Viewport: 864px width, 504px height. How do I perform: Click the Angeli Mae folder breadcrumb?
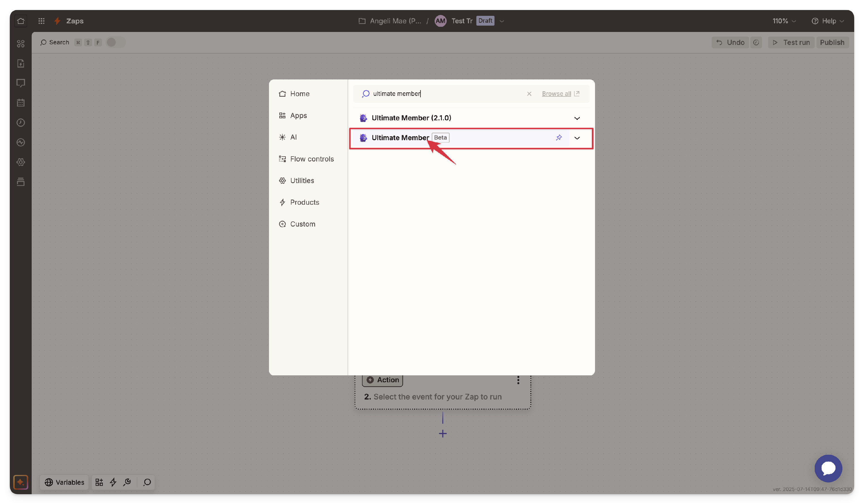point(389,21)
